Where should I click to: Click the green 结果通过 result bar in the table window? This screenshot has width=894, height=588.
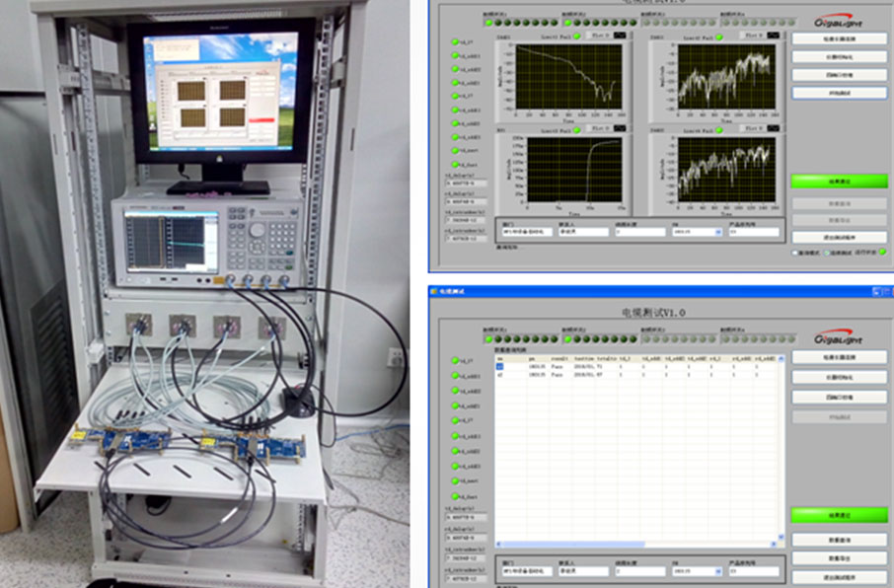point(840,515)
